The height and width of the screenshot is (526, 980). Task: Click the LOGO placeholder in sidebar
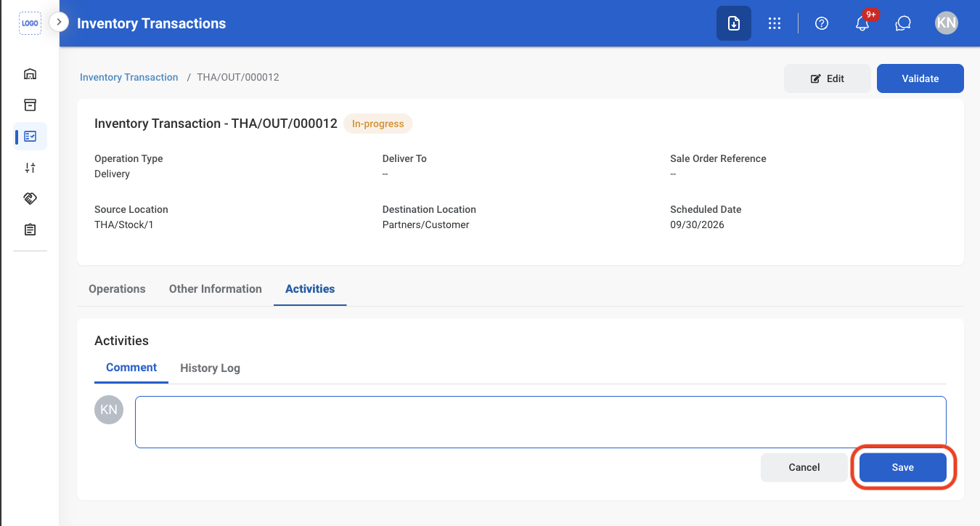[30, 23]
